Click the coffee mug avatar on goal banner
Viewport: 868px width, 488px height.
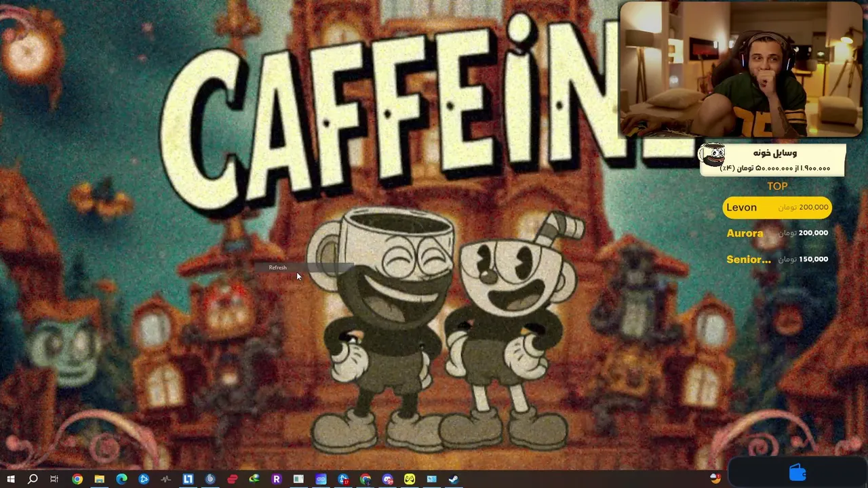point(712,155)
